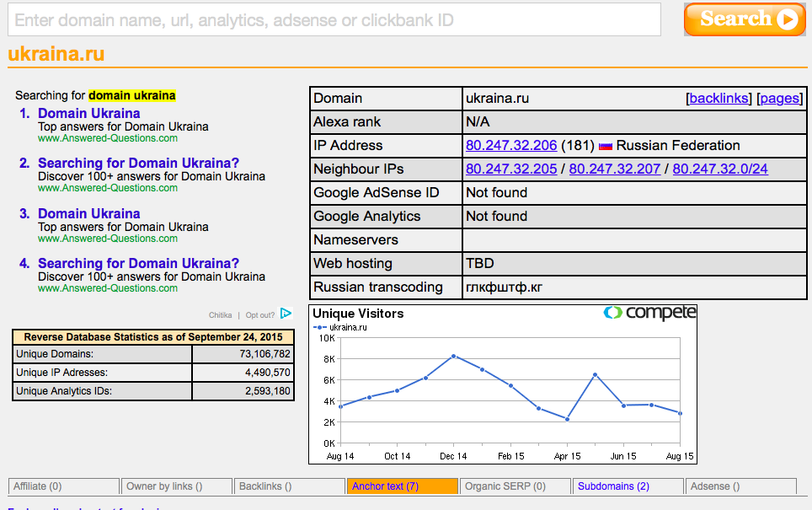Focus the domain name search field
This screenshot has height=510, width=812.
(x=334, y=19)
